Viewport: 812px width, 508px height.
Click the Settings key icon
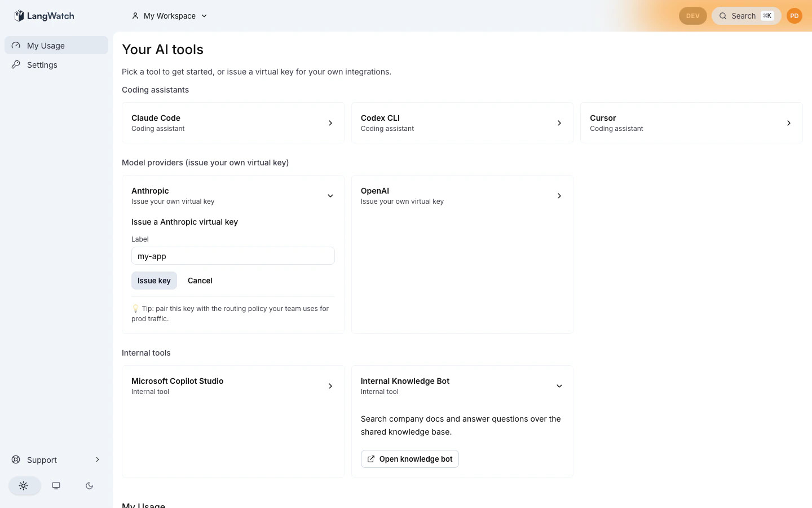point(16,65)
